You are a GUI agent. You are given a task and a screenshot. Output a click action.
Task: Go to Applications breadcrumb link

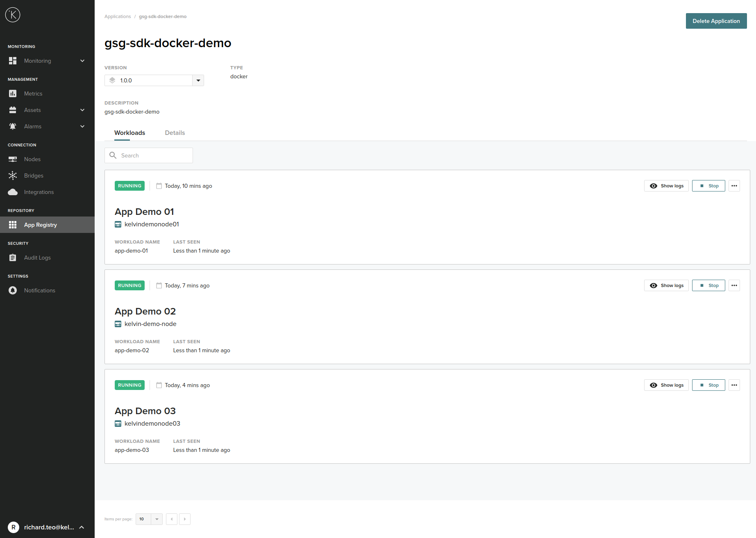(118, 16)
